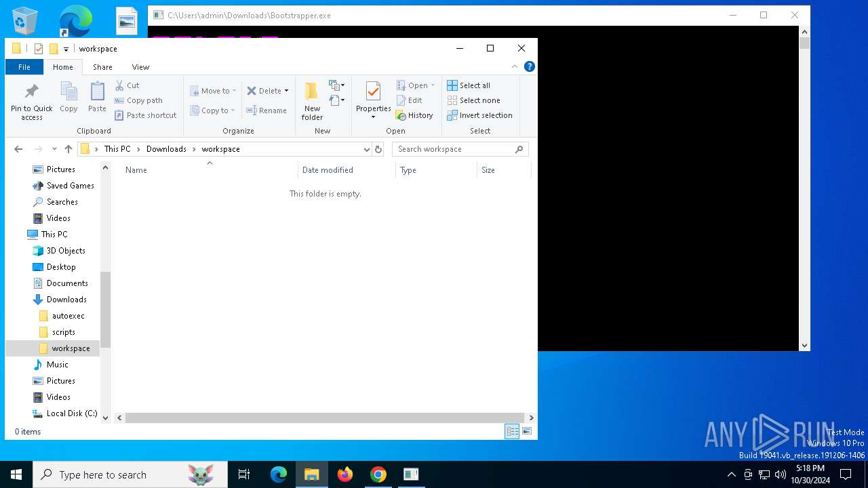Refresh the workspace folder view
The image size is (868, 488).
tap(378, 149)
